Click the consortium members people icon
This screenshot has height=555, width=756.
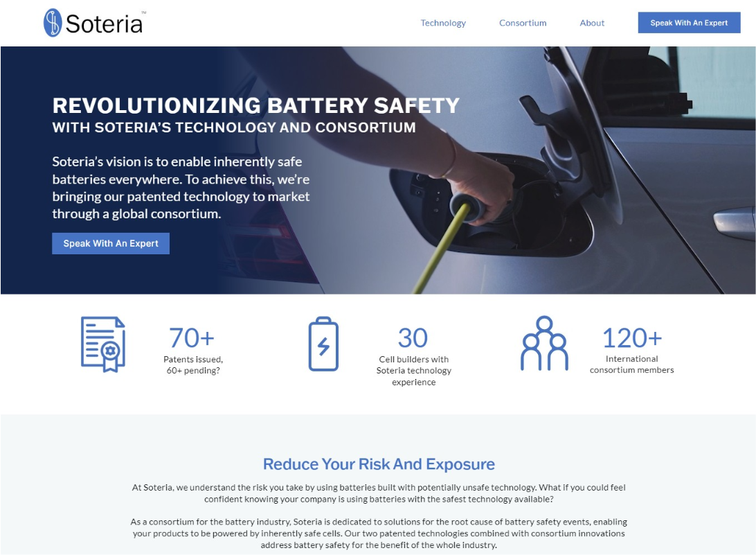point(544,343)
